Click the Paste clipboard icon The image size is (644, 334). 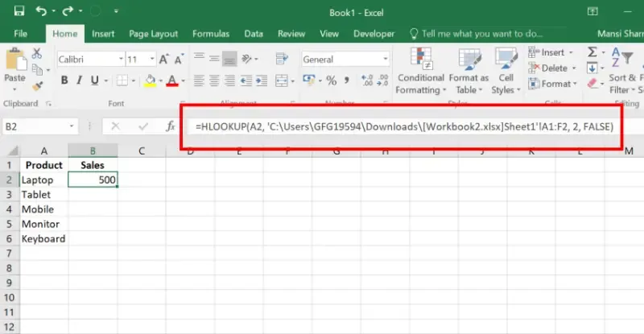15,60
